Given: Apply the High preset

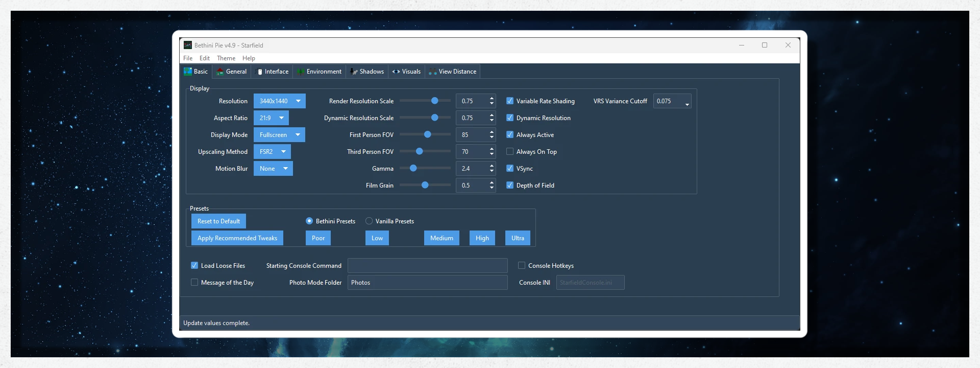Looking at the screenshot, I should (482, 238).
